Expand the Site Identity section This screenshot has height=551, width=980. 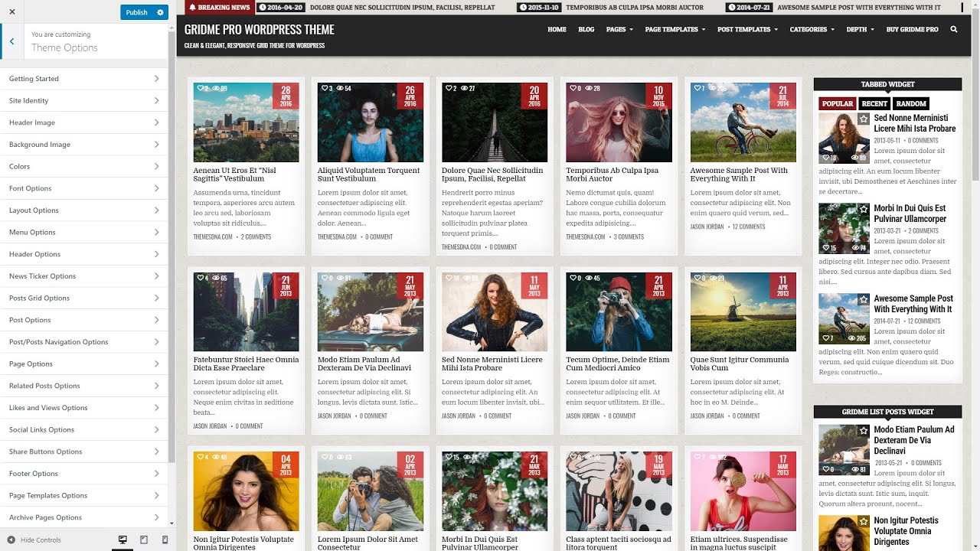(x=84, y=101)
